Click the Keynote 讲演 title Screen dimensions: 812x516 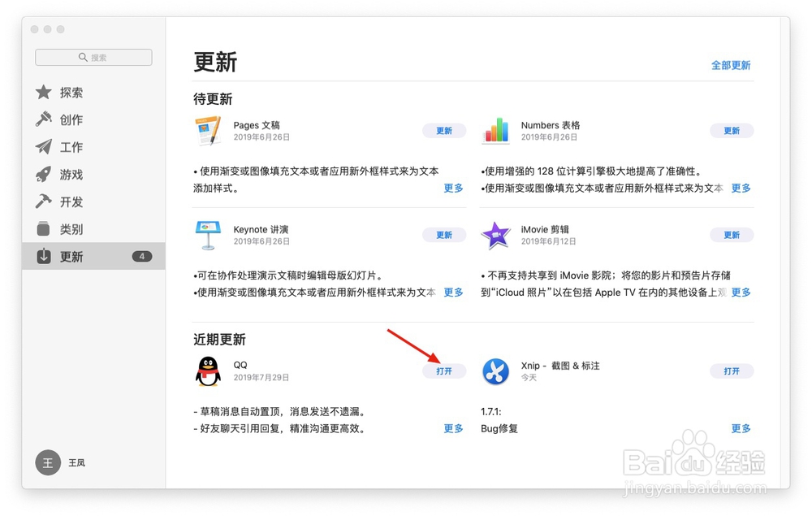tap(261, 229)
